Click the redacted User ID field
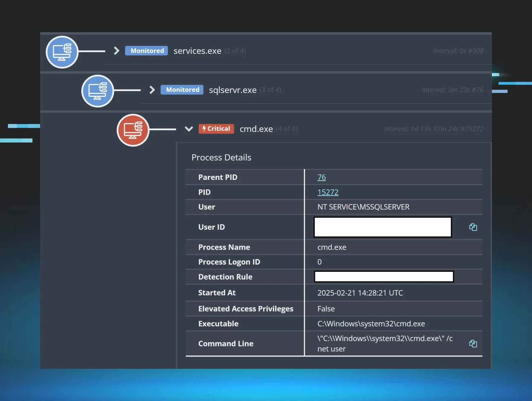 383,227
